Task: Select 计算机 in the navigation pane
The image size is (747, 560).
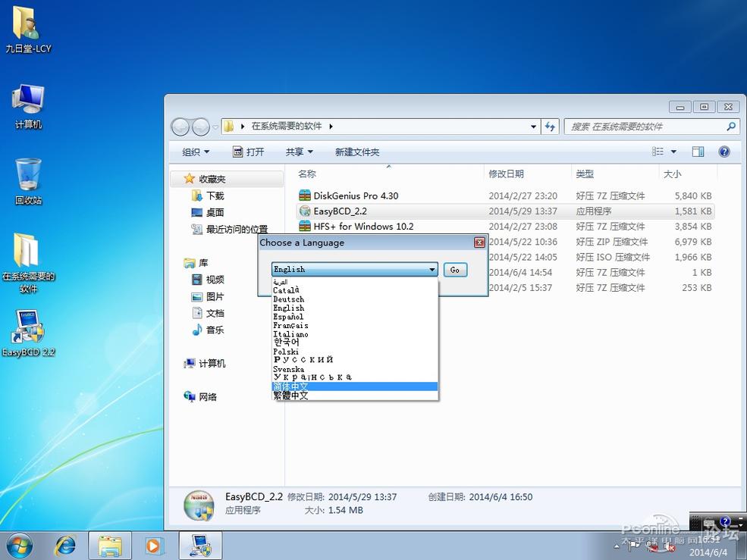Action: [x=205, y=363]
